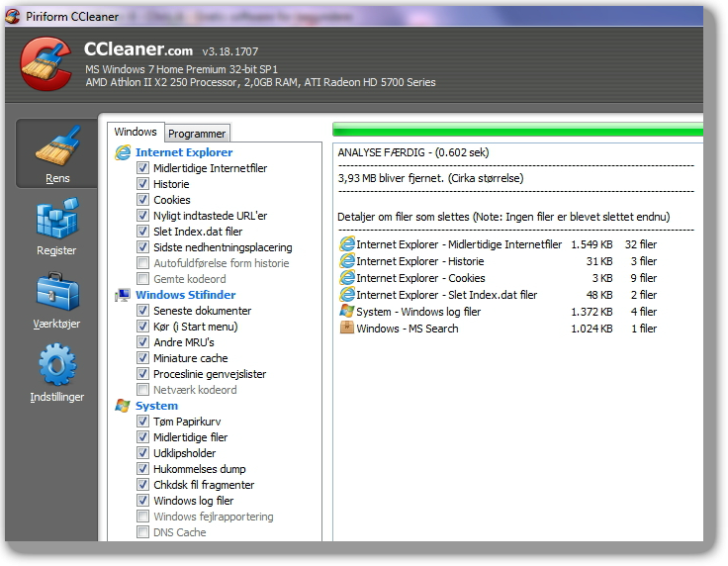The width and height of the screenshot is (728, 566).
Task: Enable DNS Cache checkbox
Action: click(142, 532)
